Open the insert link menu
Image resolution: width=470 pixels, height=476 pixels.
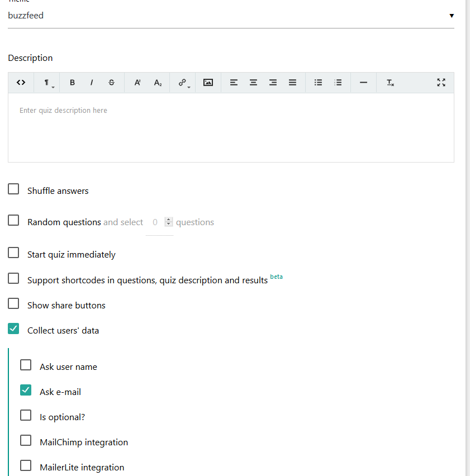click(183, 83)
